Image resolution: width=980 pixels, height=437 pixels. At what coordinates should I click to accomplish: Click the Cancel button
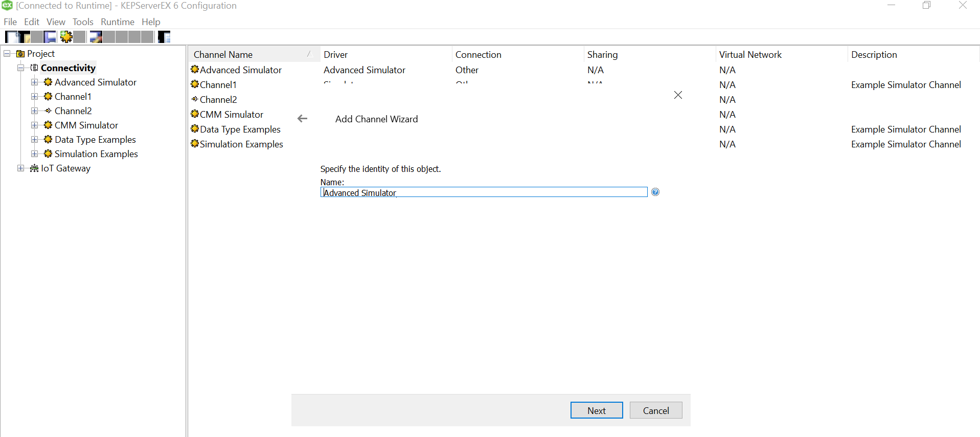pos(655,410)
